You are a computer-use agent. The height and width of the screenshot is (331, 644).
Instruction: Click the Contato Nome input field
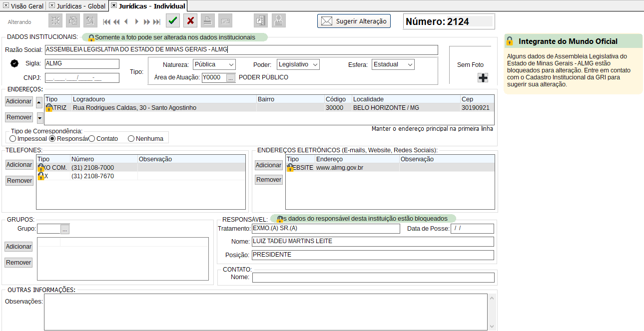[x=373, y=278]
